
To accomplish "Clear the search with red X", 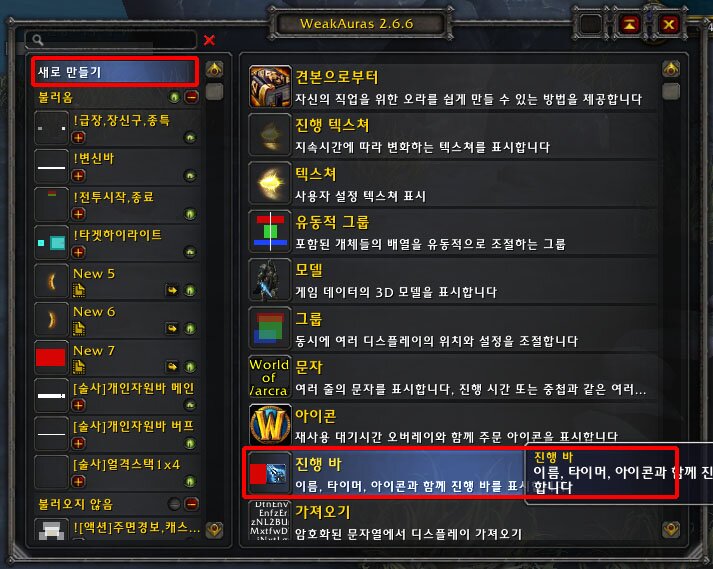I will (209, 40).
